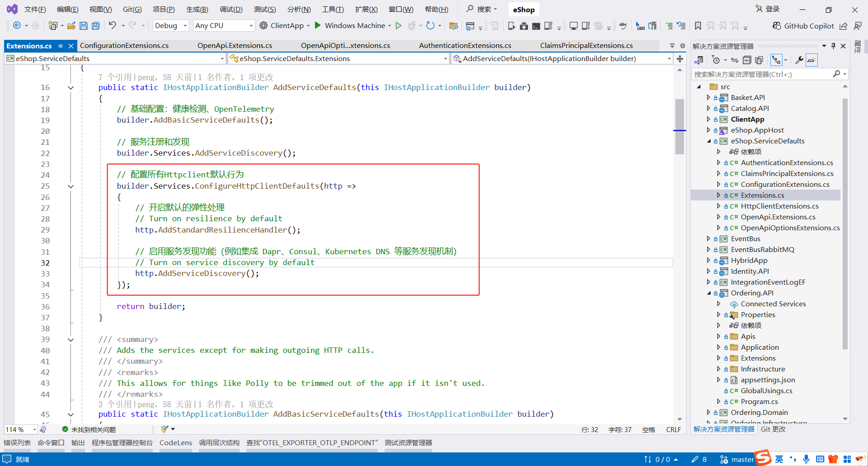
Task: Select HttpClientExtensions.cs in Solution Explorer
Action: 779,206
